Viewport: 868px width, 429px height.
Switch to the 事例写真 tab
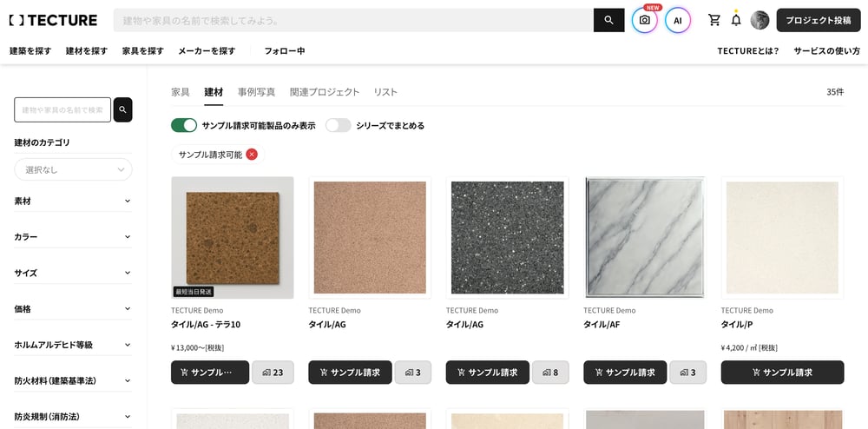pos(256,92)
